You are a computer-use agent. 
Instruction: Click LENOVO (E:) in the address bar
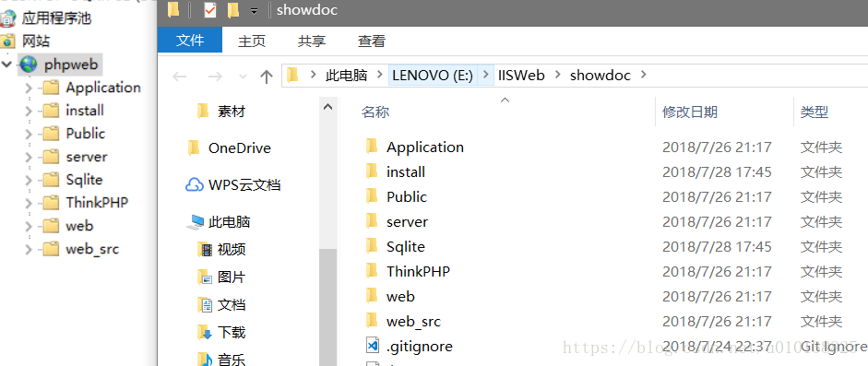tap(433, 76)
